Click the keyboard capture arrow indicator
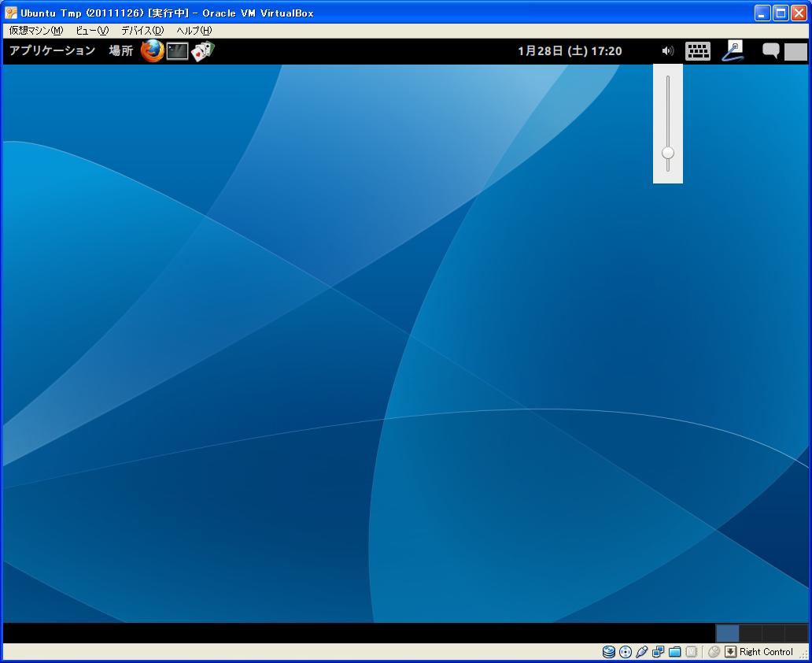The width and height of the screenshot is (812, 663). pos(731,652)
